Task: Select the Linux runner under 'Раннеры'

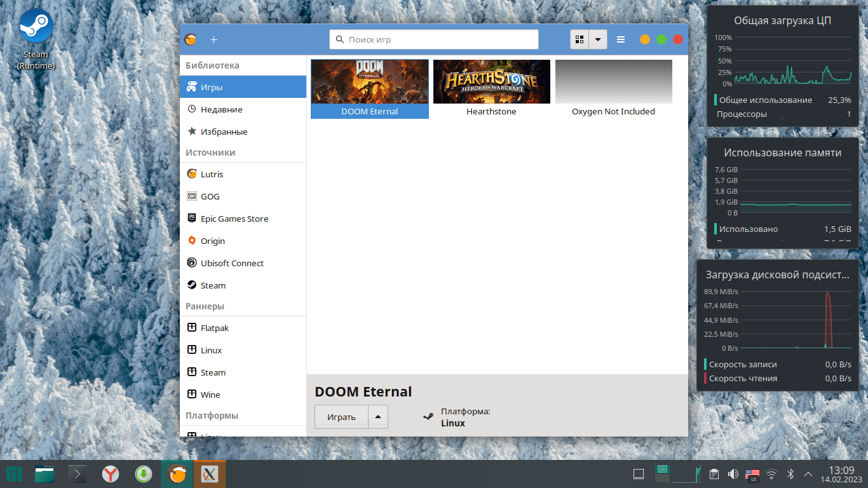Action: pyautogui.click(x=243, y=350)
